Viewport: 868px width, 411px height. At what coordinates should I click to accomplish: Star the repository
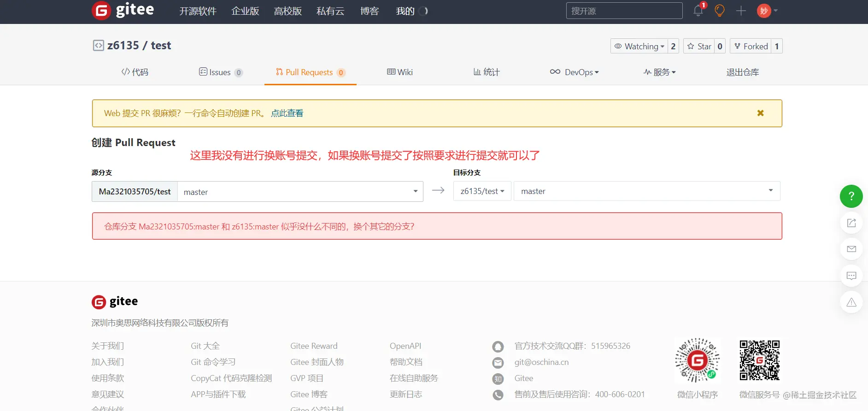pos(699,46)
